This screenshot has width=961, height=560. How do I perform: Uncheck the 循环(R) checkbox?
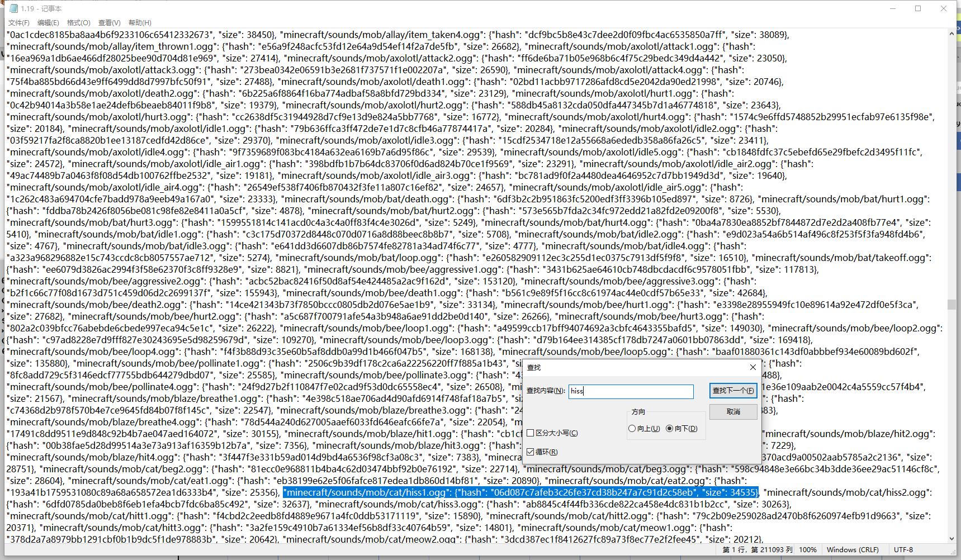(542, 452)
